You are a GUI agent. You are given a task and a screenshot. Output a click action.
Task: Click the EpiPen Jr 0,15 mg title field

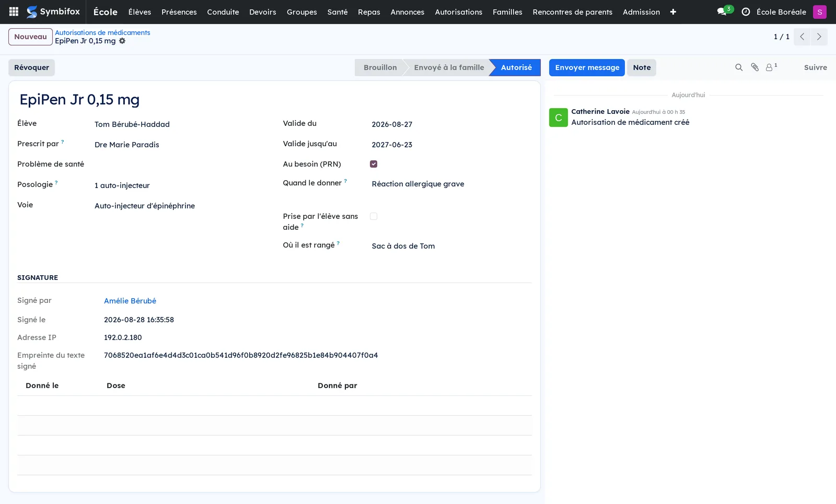click(79, 100)
